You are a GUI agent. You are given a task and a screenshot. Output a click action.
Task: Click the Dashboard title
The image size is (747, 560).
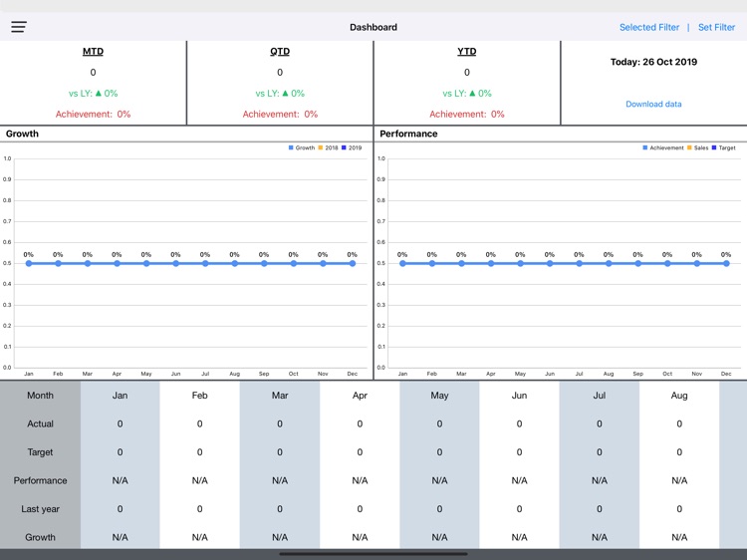[x=373, y=27]
